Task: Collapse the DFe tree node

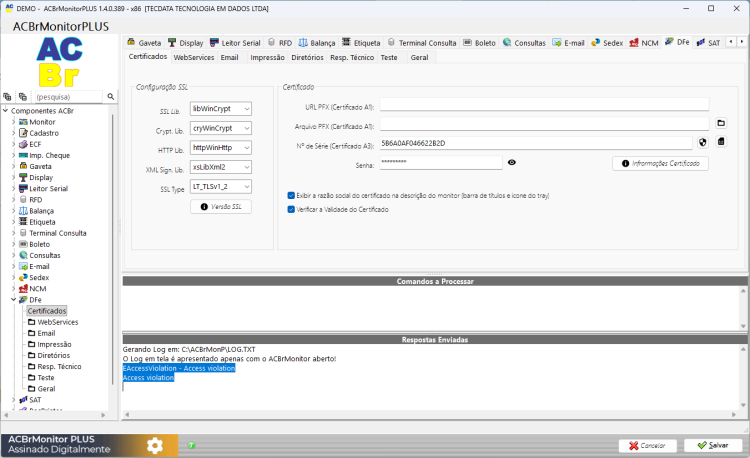Action: point(13,300)
